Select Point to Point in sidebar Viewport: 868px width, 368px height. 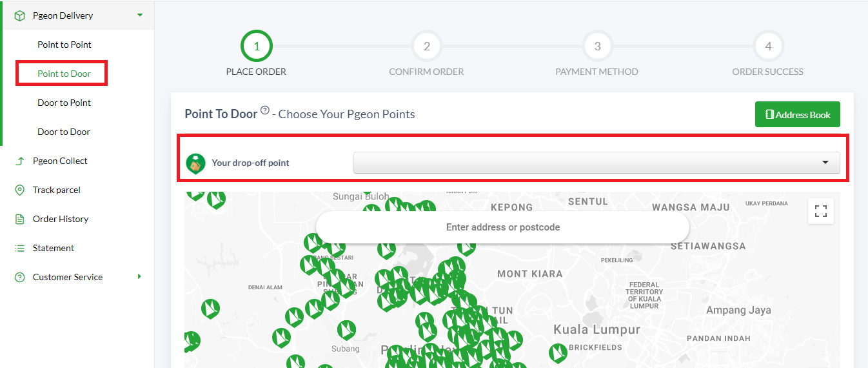[x=64, y=45]
